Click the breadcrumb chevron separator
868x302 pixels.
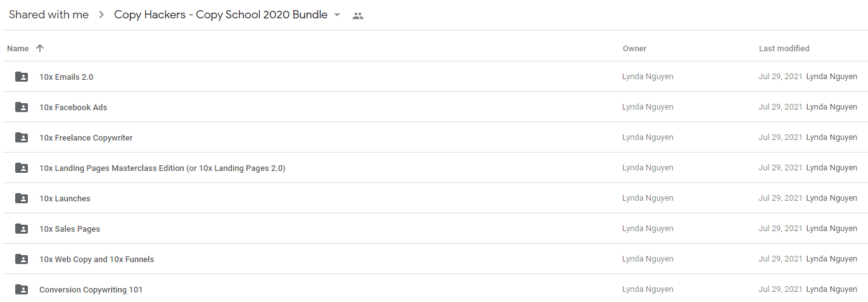(x=101, y=15)
